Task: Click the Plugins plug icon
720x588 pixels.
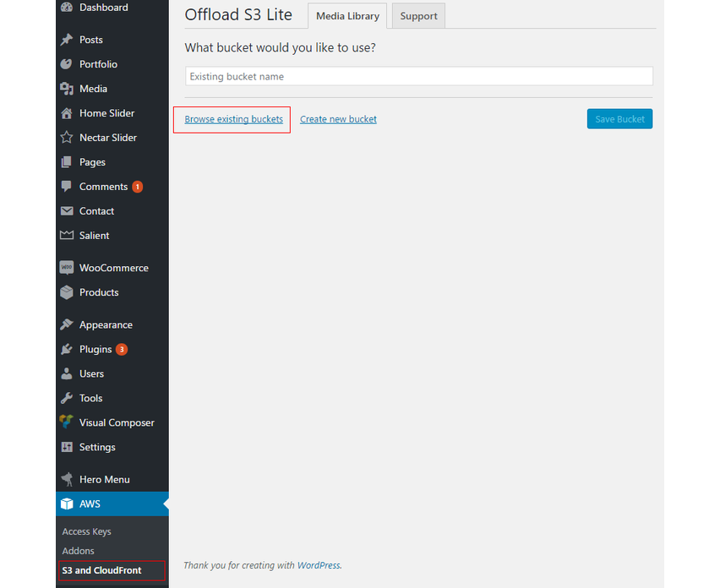Action: coord(67,349)
